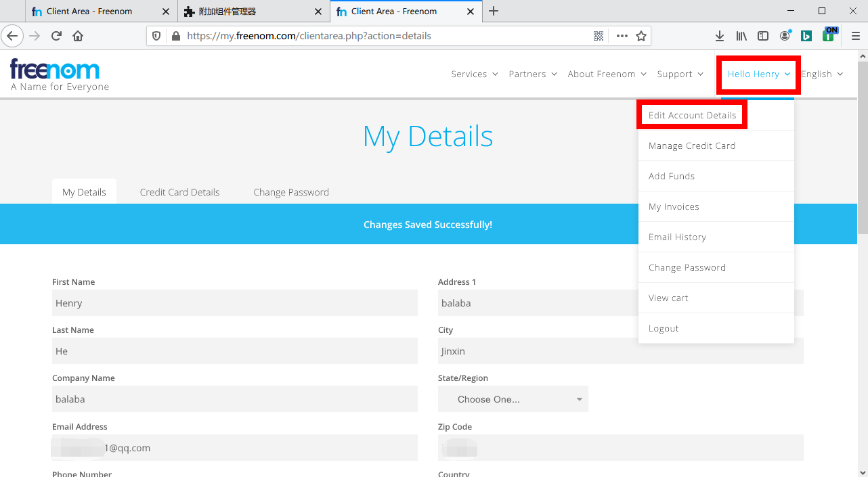Expand the About Freenom menu
Viewport: 868px width, 477px height.
tap(607, 74)
